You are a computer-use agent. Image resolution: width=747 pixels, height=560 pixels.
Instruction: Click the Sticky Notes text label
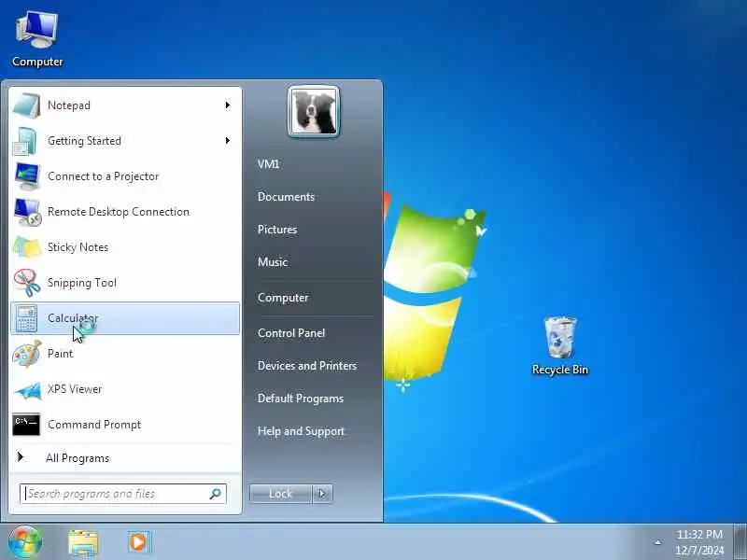coord(78,247)
